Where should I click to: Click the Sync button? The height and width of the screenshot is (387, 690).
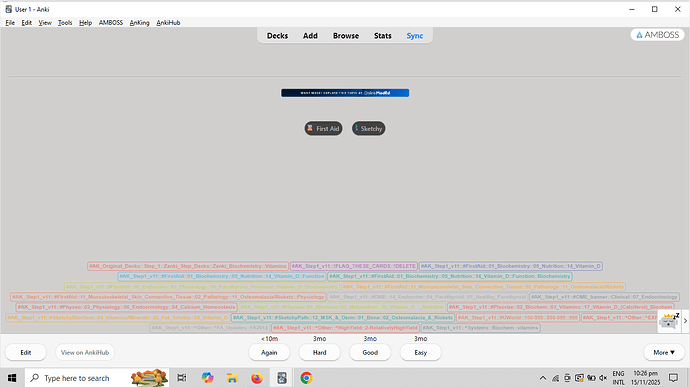click(415, 36)
